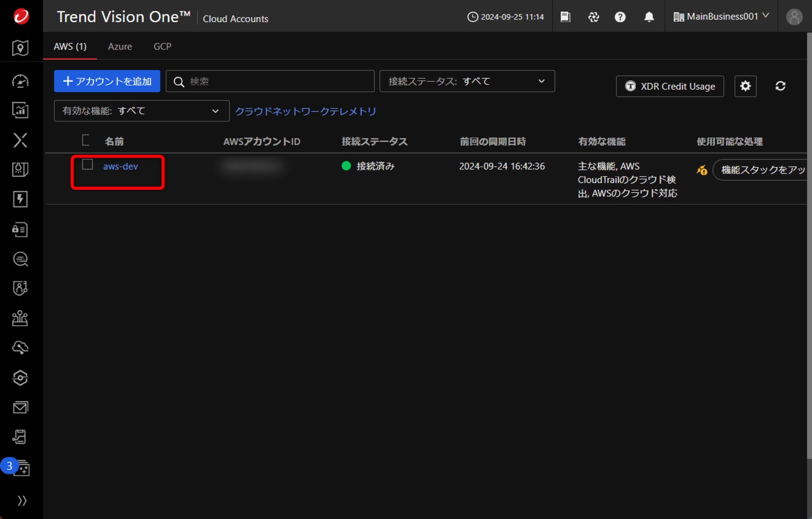Viewport: 812px width, 519px height.
Task: Select the AWS (1) tab
Action: coord(70,46)
